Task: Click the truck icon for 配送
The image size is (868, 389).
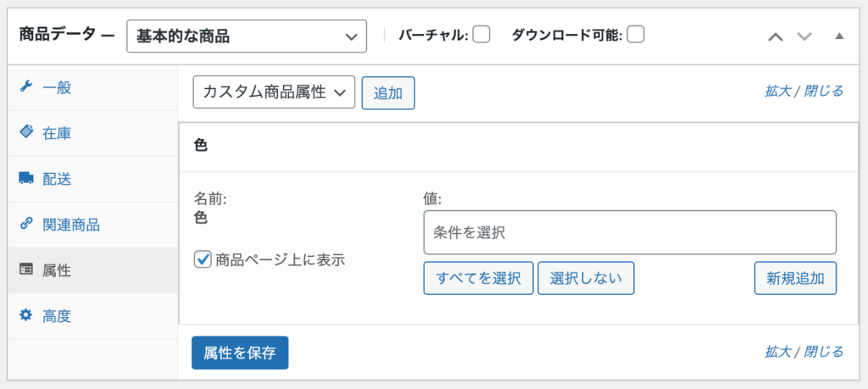Action: 25,179
